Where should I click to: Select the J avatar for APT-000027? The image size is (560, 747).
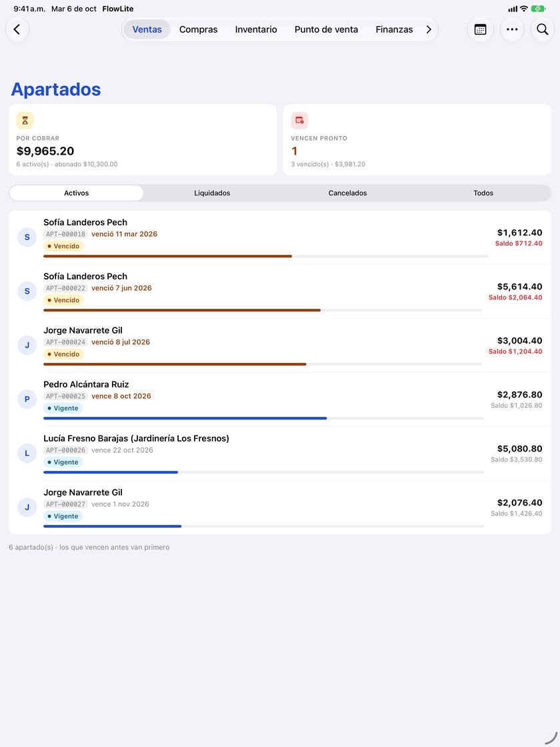27,507
